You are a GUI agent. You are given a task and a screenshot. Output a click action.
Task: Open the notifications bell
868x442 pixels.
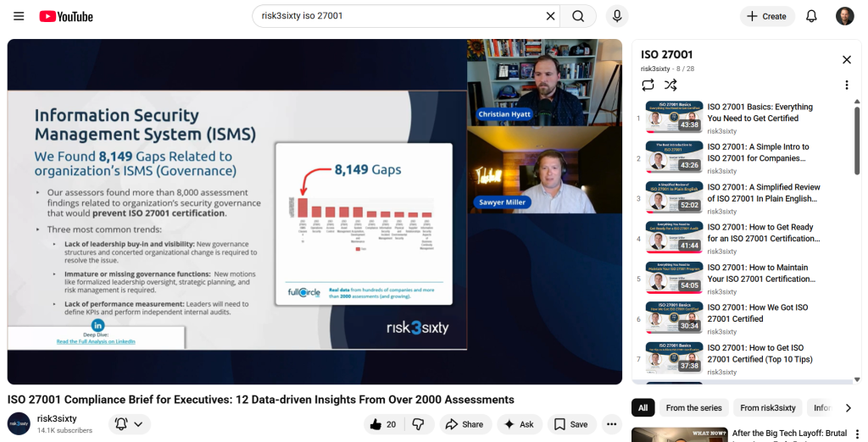coord(811,16)
